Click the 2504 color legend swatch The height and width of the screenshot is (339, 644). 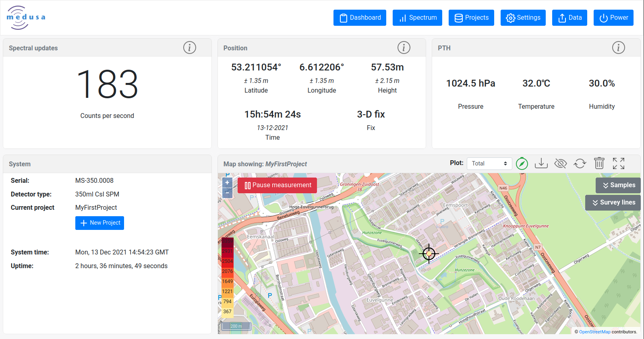coord(228,261)
